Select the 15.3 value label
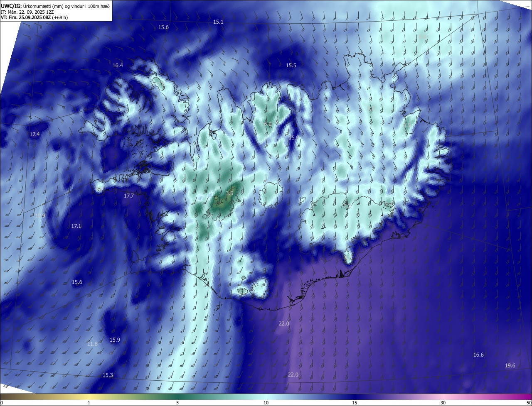Viewport: 532px width, 406px height. 108,375
